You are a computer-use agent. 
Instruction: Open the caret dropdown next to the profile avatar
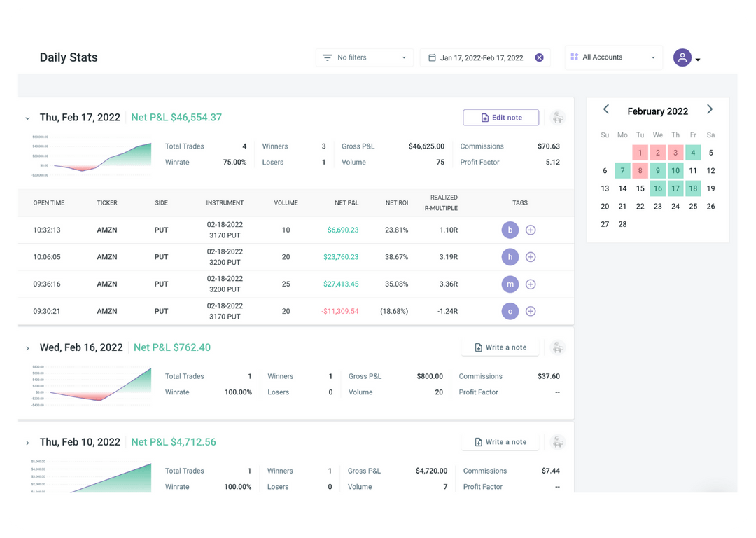coord(699,61)
